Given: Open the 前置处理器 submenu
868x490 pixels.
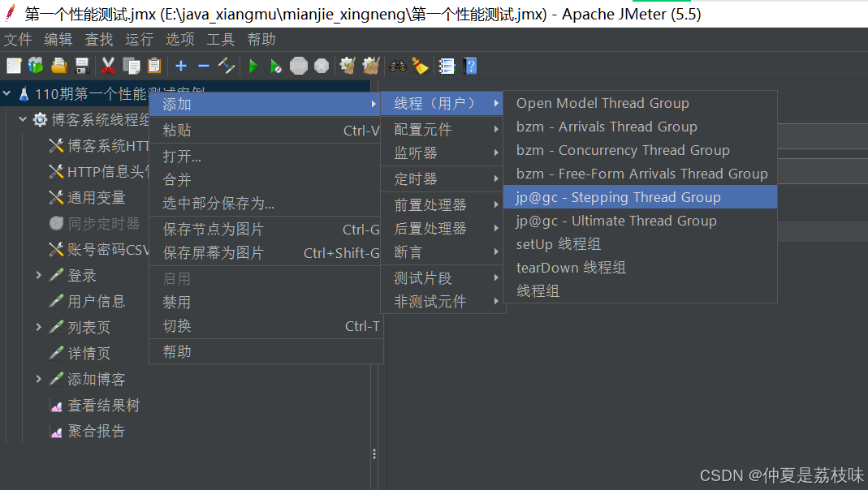Looking at the screenshot, I should pos(443,205).
